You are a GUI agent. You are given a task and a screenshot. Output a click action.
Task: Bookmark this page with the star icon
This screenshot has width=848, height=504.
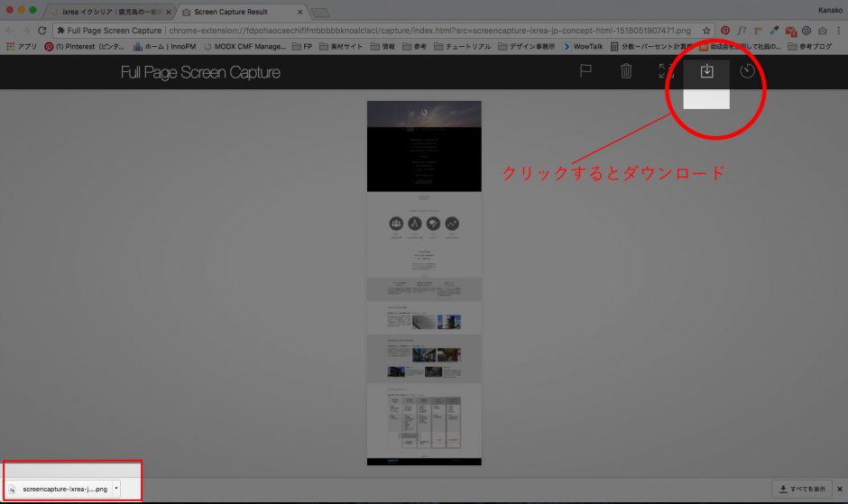[706, 30]
